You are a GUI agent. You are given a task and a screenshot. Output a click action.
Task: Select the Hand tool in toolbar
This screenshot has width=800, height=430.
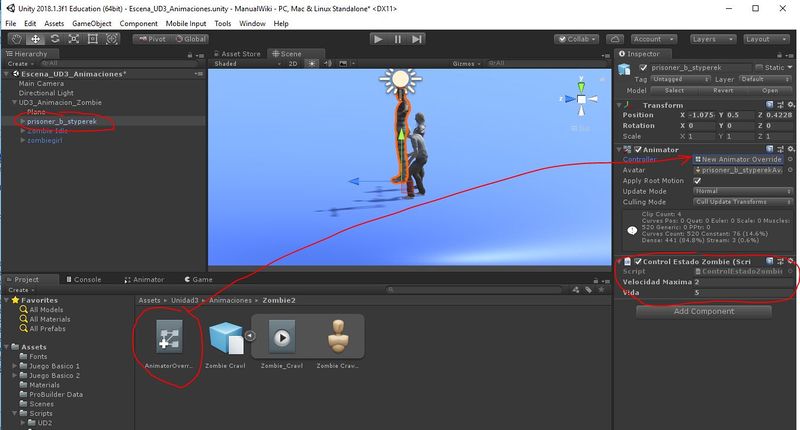click(17, 39)
